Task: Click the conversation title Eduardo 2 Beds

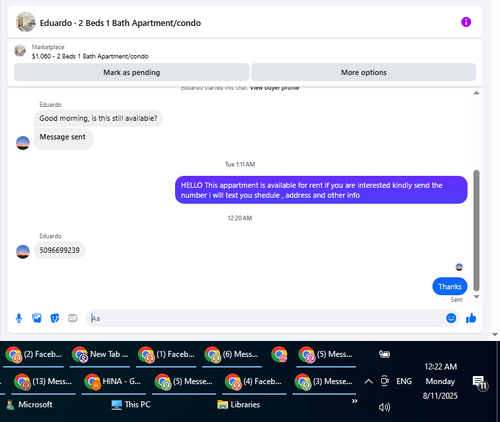Action: [120, 23]
